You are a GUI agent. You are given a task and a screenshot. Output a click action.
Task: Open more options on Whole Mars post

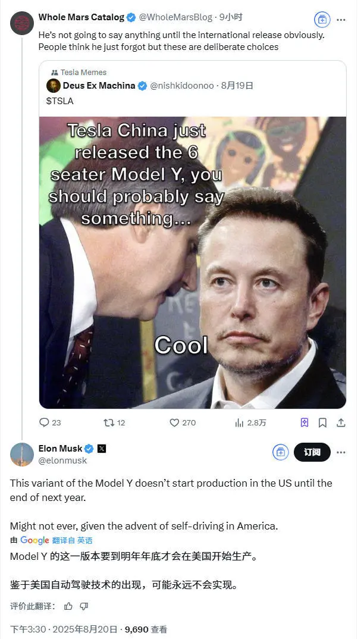pos(341,19)
